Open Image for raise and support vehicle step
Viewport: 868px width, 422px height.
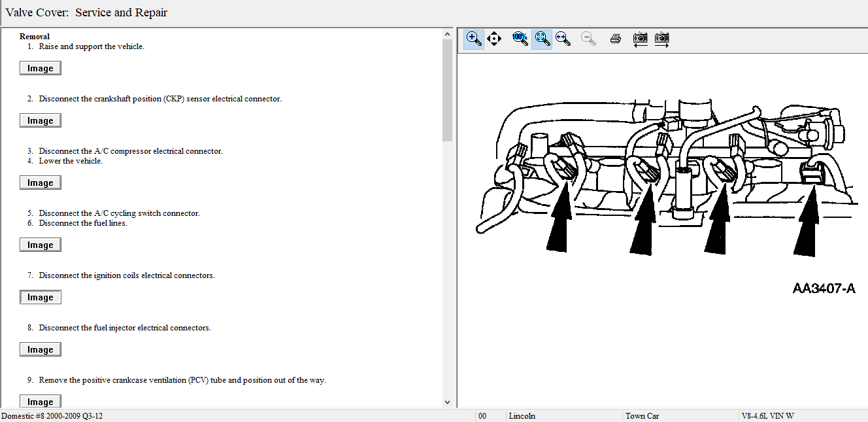point(41,69)
